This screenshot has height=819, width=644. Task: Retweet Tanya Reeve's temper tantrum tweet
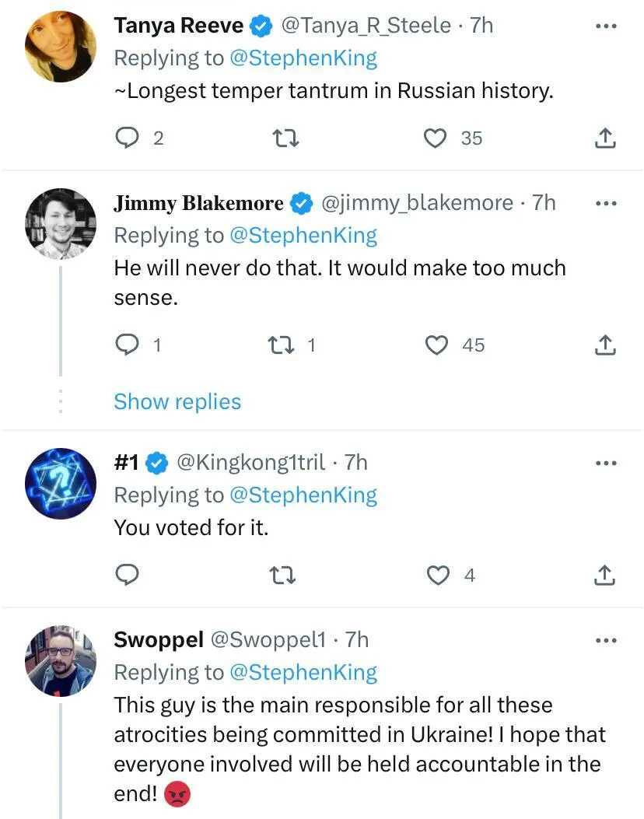coord(284,138)
